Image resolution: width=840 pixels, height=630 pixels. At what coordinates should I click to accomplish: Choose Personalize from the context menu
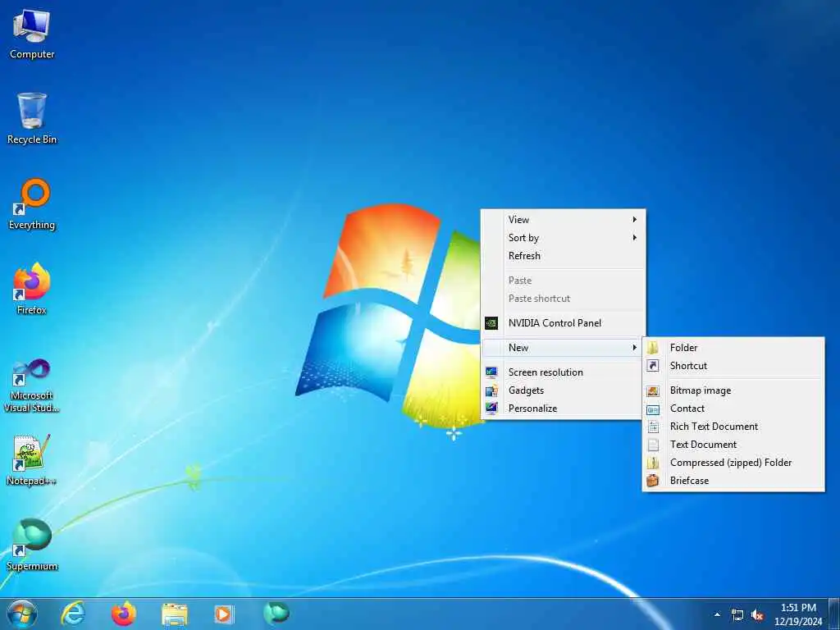click(x=563, y=409)
